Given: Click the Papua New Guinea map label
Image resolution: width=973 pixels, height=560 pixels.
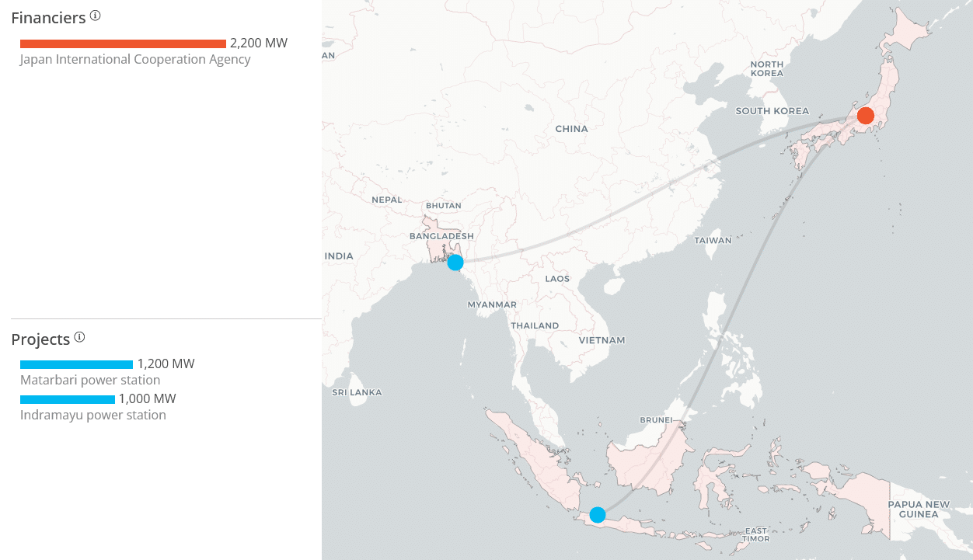Looking at the screenshot, I should click(919, 510).
